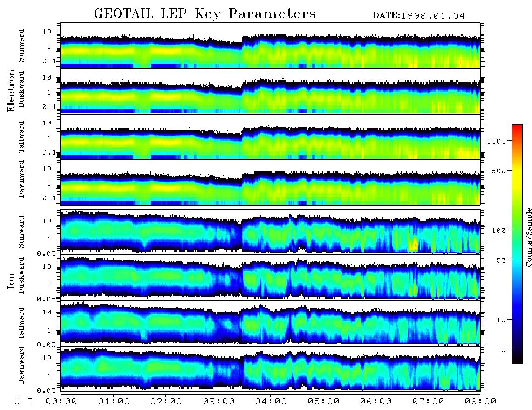Click the 08:00 time axis label
Viewport: 532px width, 410px height.
click(x=481, y=402)
